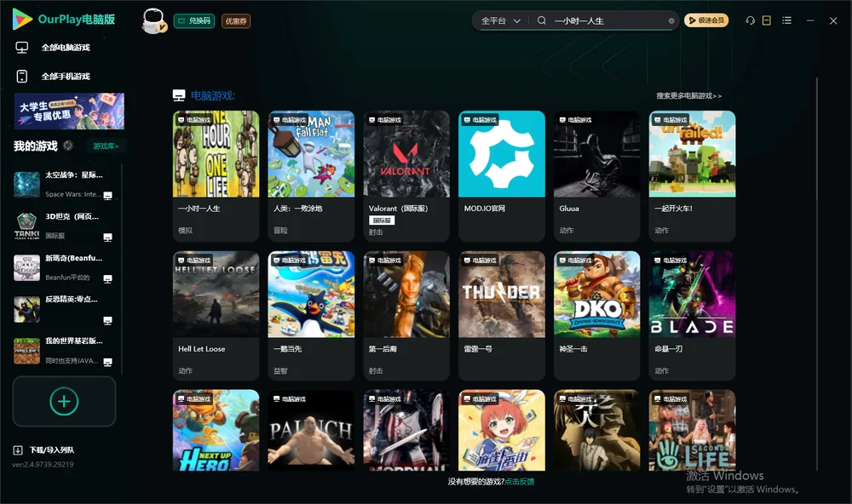Image resolution: width=852 pixels, height=504 pixels.
Task: Open the Next Up Hero game card
Action: [216, 430]
